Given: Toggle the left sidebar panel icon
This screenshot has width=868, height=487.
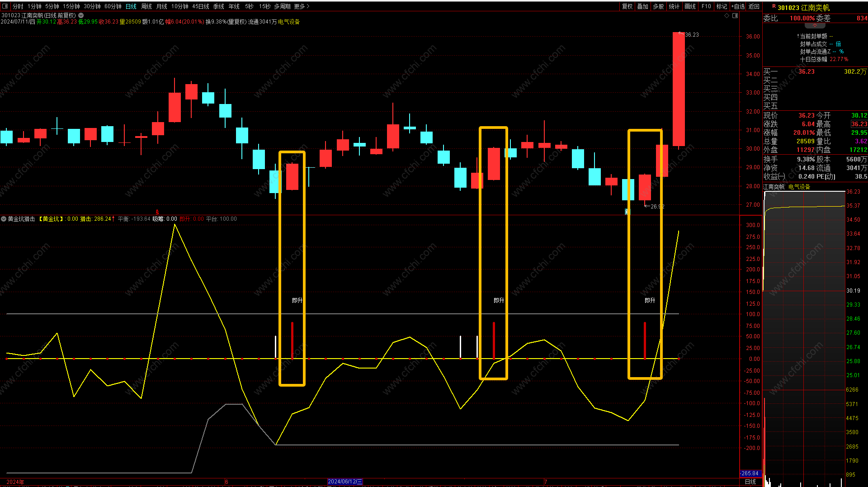Looking at the screenshot, I should [5, 6].
